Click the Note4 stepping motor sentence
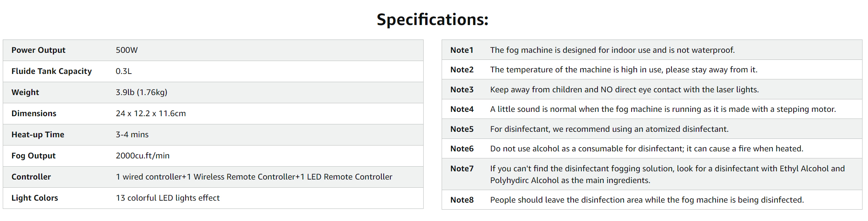Screen dimensions: 868x221 (663, 109)
